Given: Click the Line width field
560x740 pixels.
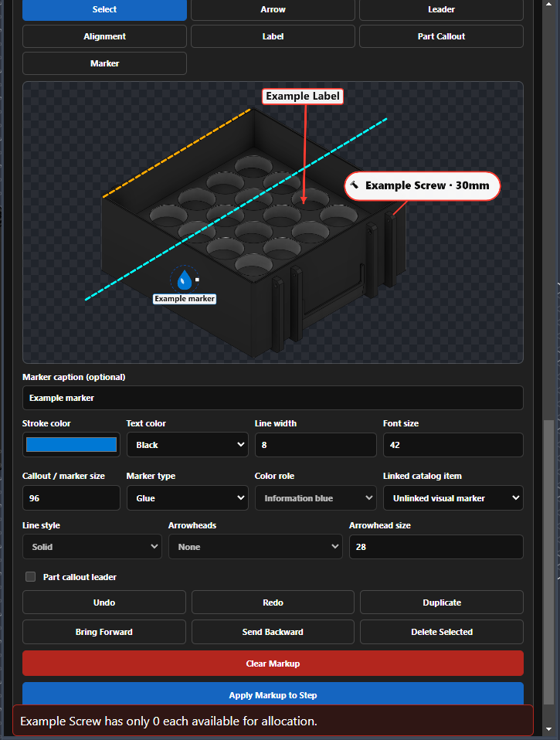Looking at the screenshot, I should pyautogui.click(x=316, y=445).
